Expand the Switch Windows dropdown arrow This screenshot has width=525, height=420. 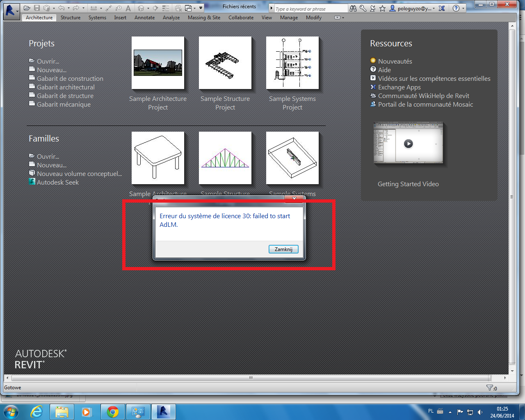(194, 8)
